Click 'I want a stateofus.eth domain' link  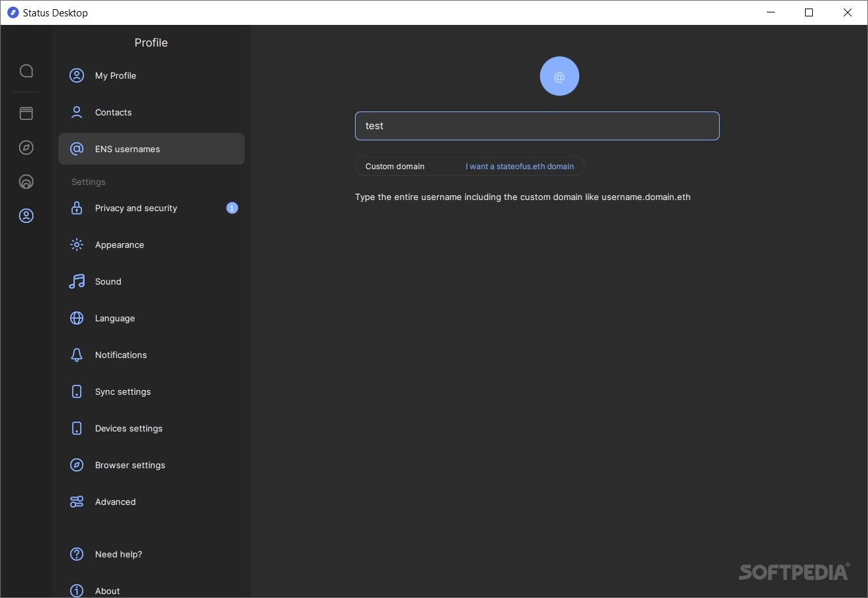[520, 167]
